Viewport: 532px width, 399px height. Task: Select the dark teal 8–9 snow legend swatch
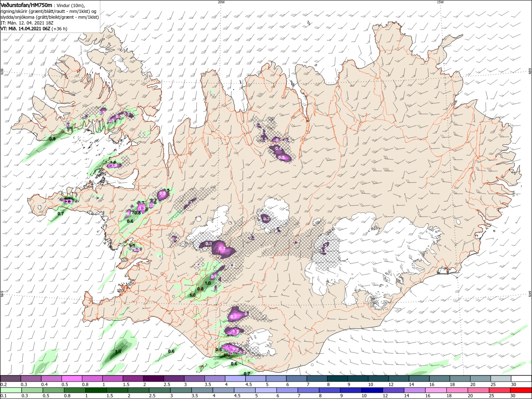point(337,379)
